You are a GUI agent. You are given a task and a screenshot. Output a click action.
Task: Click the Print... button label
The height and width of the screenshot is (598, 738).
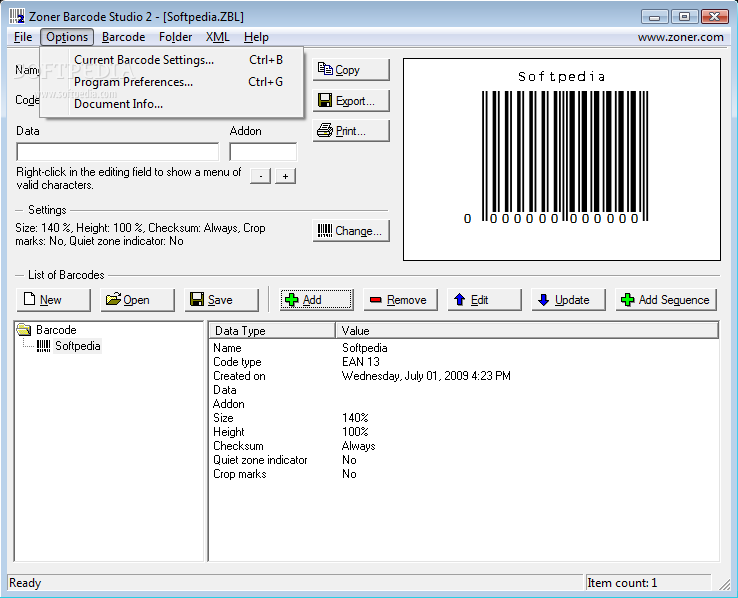click(x=351, y=131)
